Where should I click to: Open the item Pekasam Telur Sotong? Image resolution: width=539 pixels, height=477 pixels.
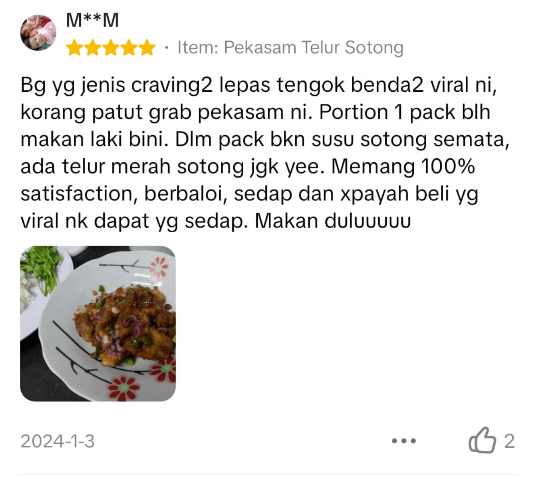click(314, 48)
